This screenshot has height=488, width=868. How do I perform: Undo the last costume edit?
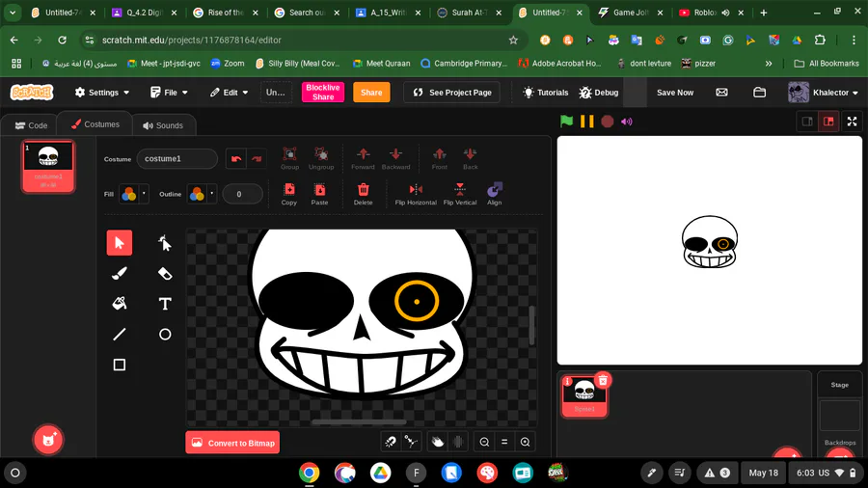point(236,159)
